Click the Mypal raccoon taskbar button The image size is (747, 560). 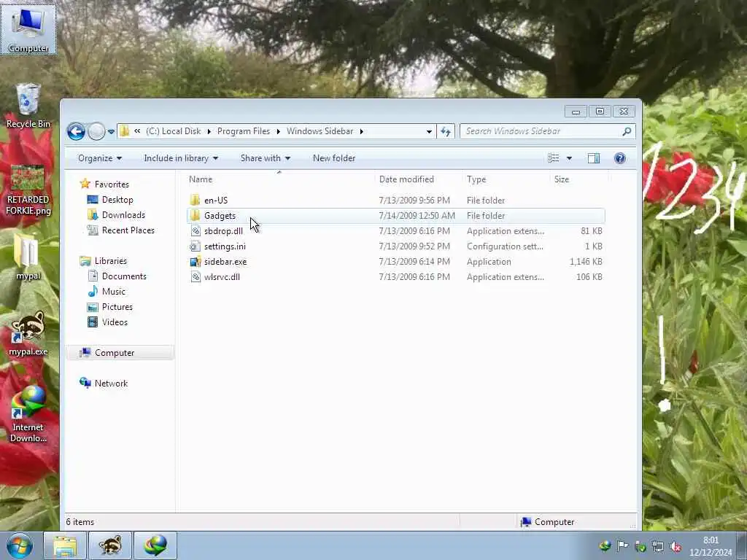110,545
